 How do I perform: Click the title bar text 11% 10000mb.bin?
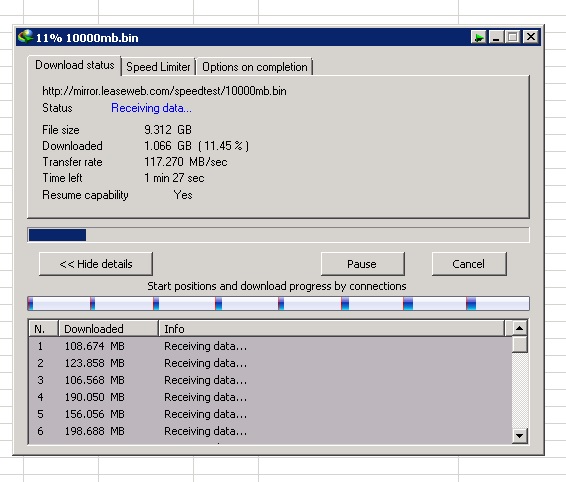click(x=87, y=38)
